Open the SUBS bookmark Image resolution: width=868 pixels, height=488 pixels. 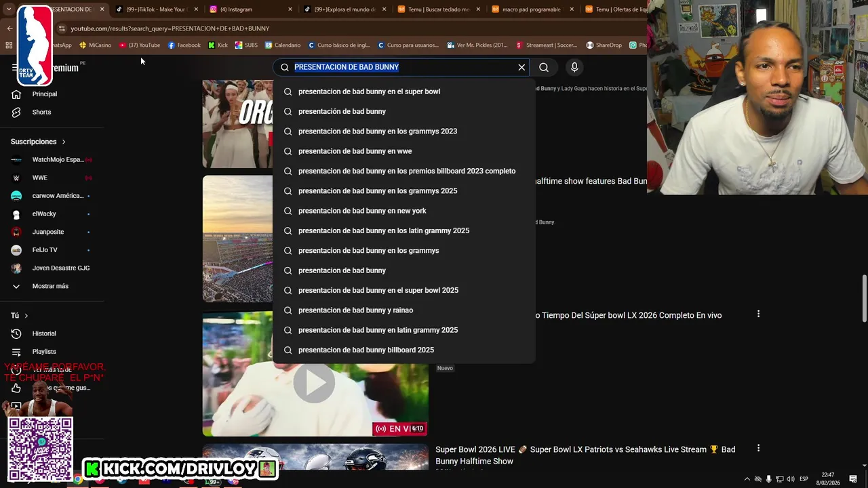coord(246,45)
